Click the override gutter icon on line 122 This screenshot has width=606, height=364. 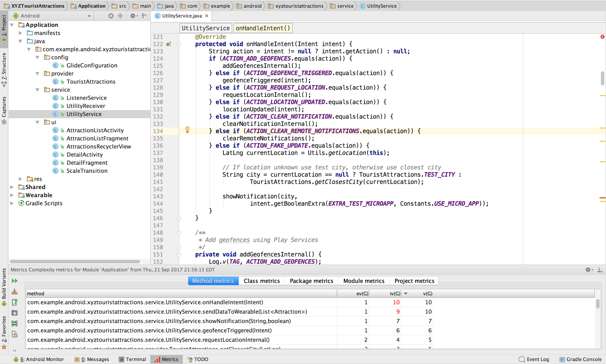[x=169, y=44]
